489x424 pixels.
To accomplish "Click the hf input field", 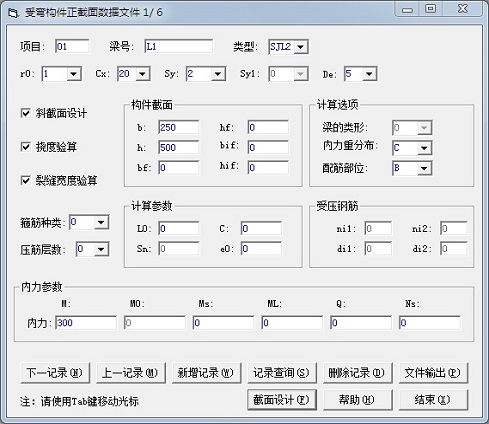I will click(268, 127).
